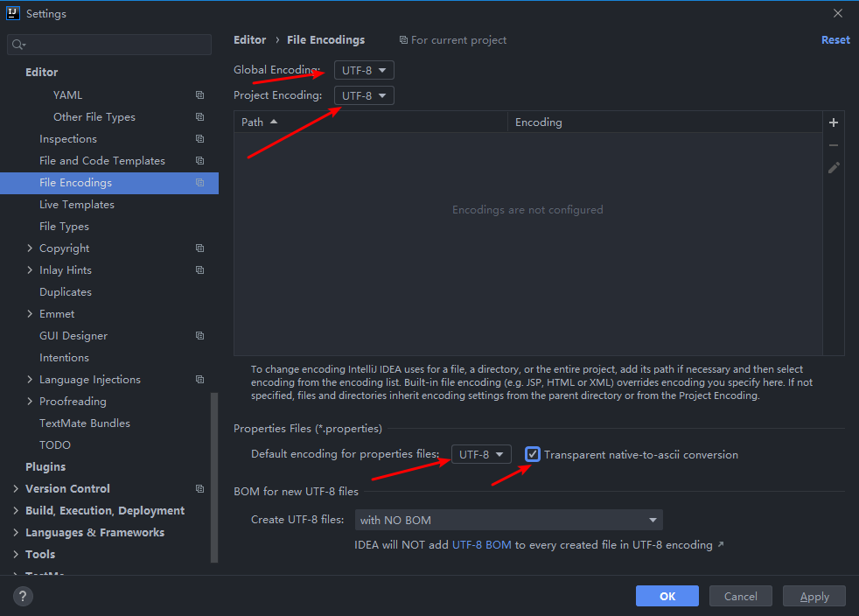Click the external link arrow after BOM note

click(x=721, y=544)
